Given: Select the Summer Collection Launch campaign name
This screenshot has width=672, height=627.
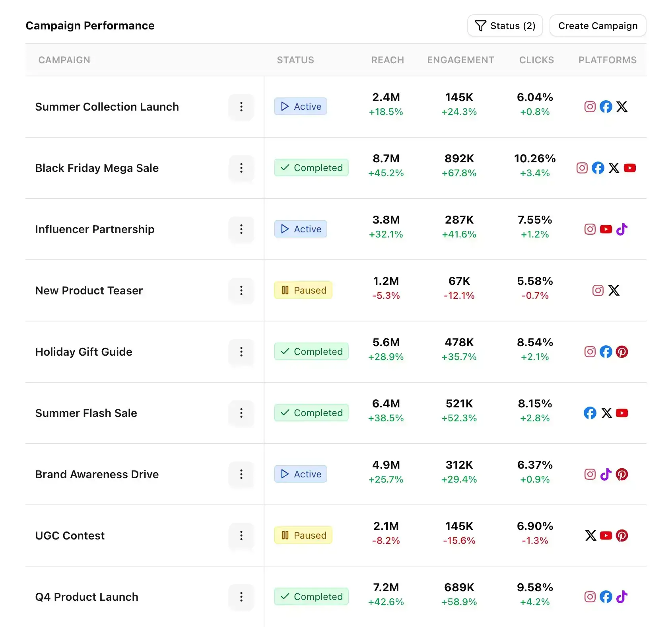Looking at the screenshot, I should (107, 107).
